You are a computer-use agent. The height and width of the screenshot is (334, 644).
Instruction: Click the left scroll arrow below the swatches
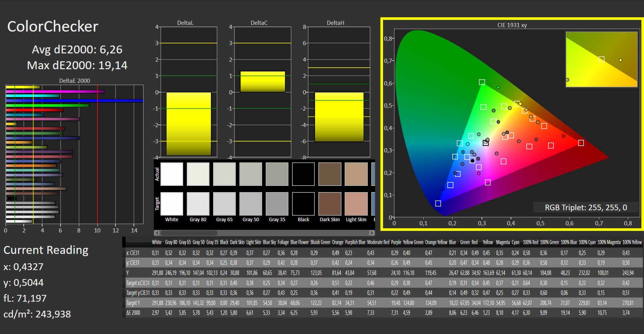(157, 233)
